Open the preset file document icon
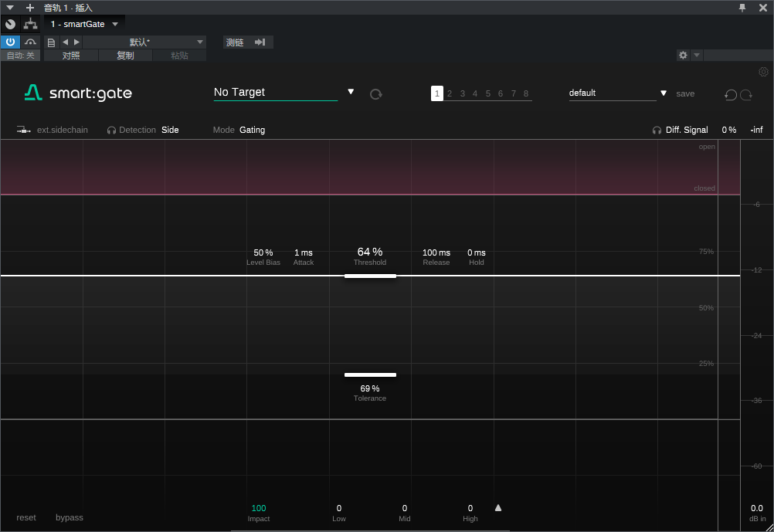Image resolution: width=774 pixels, height=532 pixels. click(51, 42)
